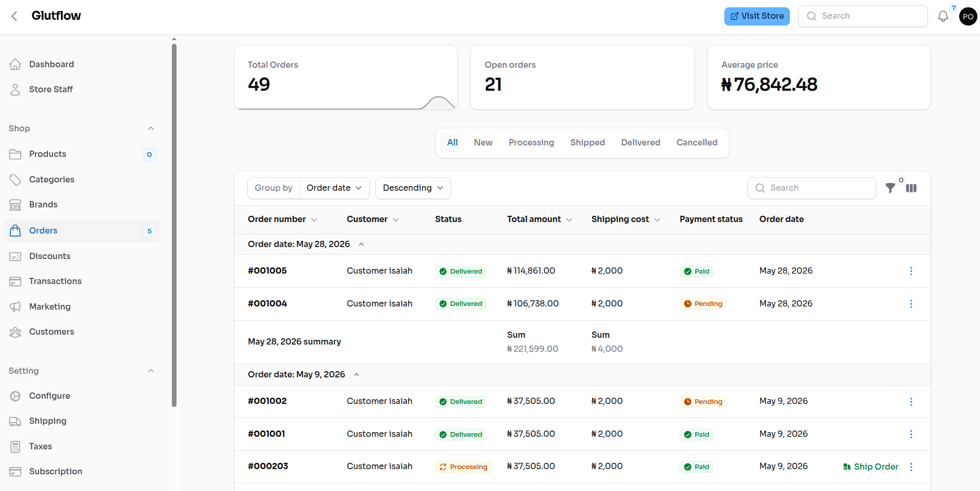
Task: Click the Marketing megaphone icon
Action: tap(16, 306)
